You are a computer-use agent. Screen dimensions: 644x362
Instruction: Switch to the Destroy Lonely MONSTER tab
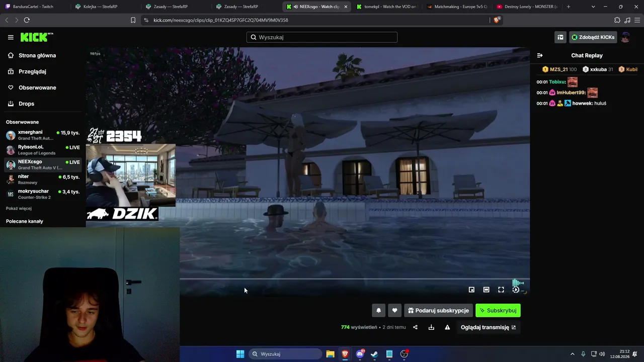pyautogui.click(x=528, y=7)
